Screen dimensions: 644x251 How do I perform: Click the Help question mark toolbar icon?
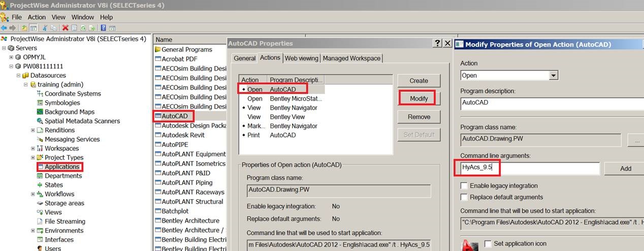point(103,28)
